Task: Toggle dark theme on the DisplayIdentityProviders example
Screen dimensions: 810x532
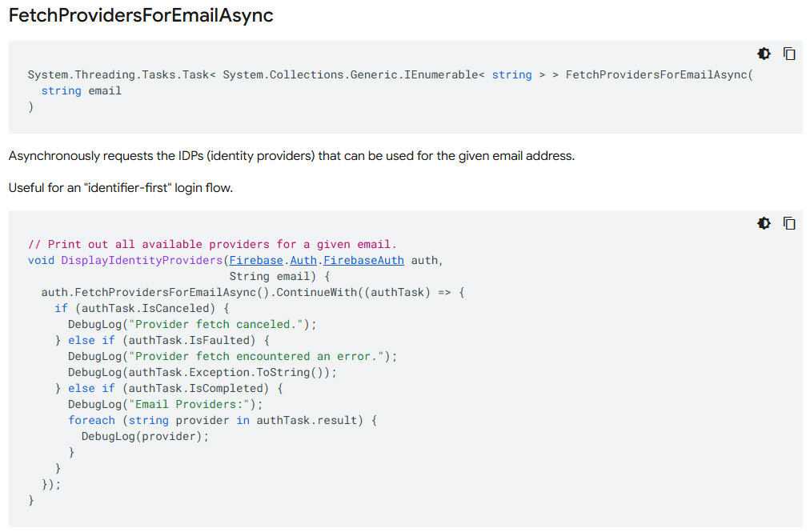Action: pos(764,223)
